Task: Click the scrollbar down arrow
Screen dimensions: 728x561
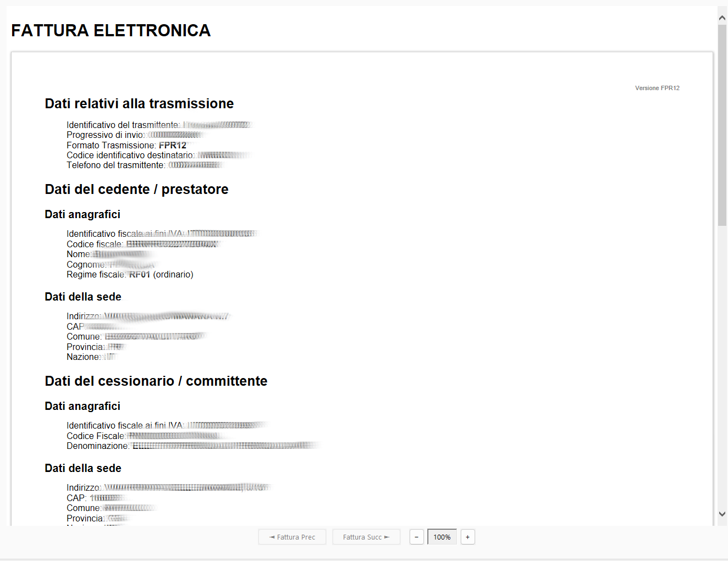Action: point(722,514)
